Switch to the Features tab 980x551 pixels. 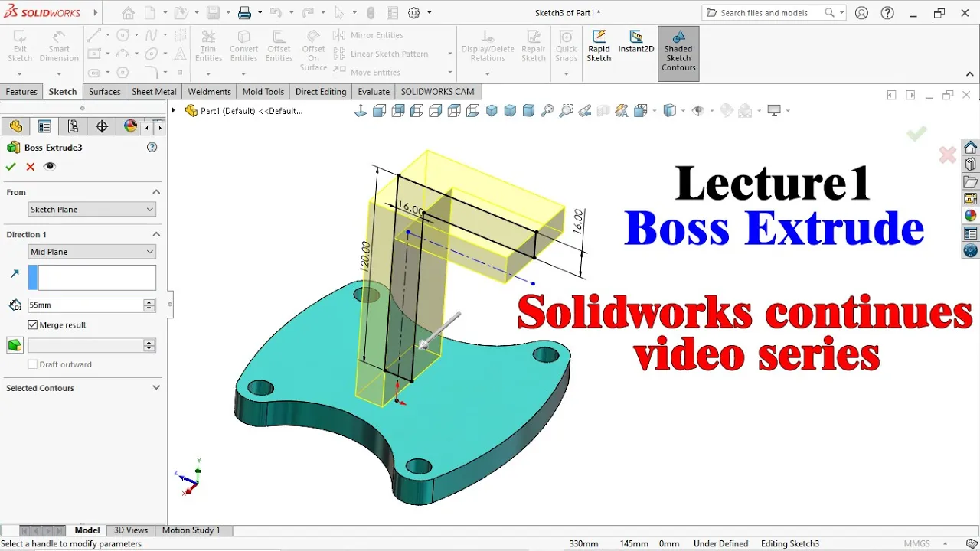(x=21, y=91)
